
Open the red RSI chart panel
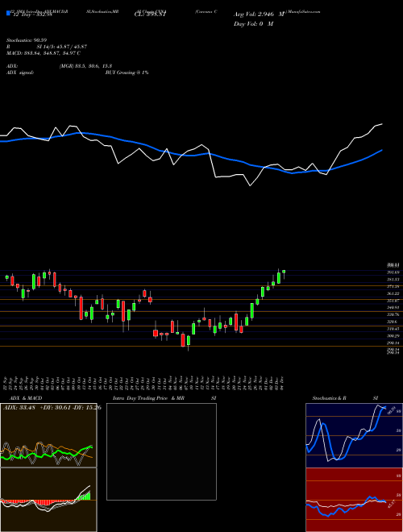(x=354, y=500)
